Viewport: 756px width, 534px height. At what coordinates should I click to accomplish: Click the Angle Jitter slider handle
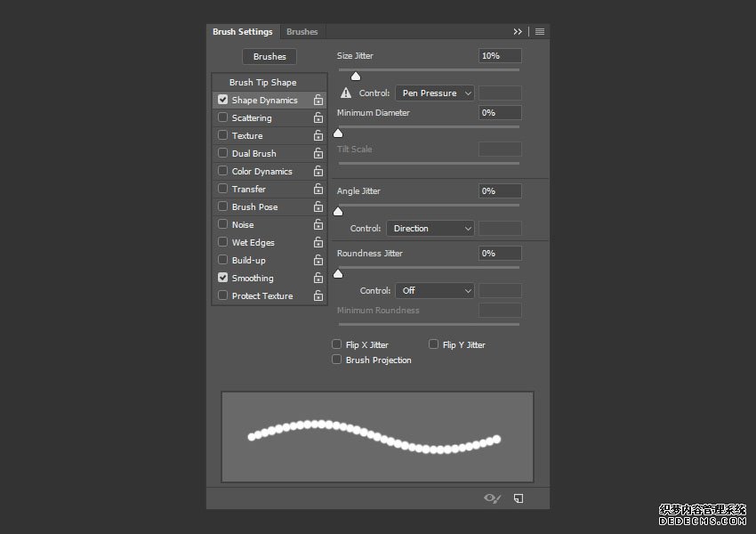[338, 211]
